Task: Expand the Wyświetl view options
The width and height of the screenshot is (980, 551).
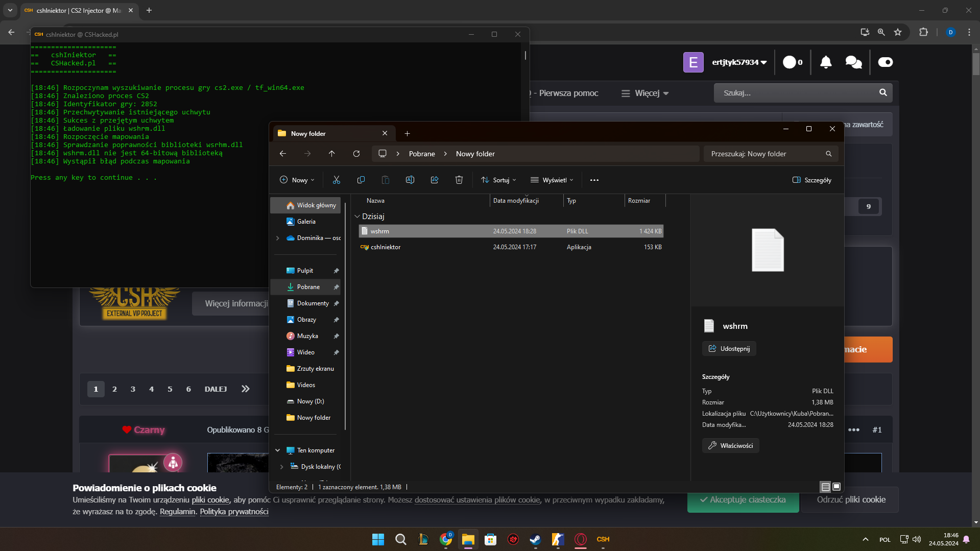Action: pos(552,180)
